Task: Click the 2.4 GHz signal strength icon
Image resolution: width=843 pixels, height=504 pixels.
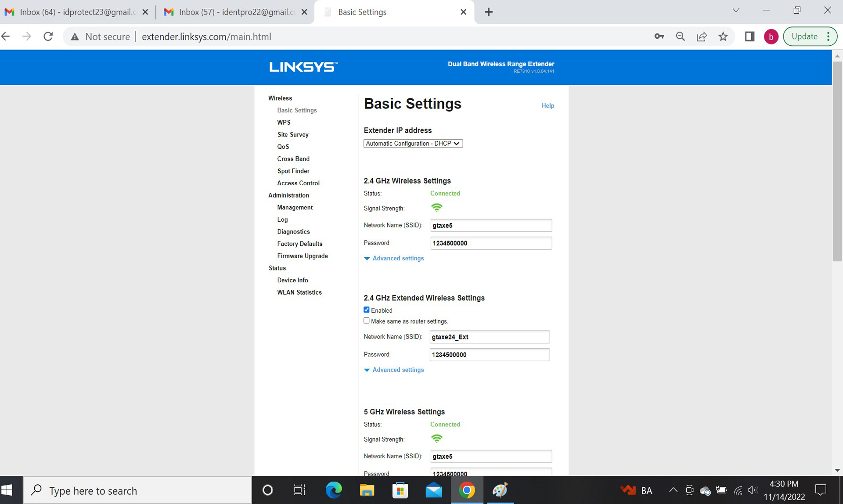Action: (x=436, y=208)
